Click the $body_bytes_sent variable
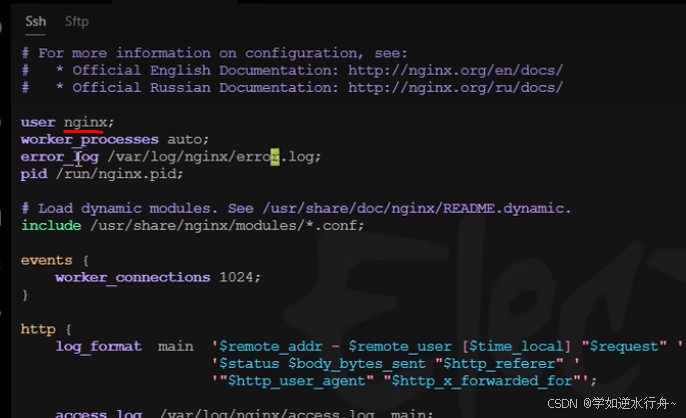 (357, 364)
